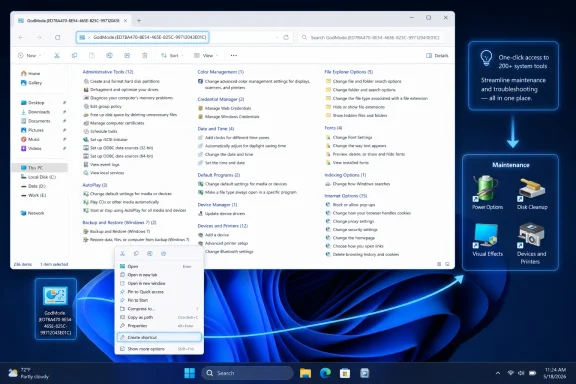Image resolution: width=576 pixels, height=384 pixels.
Task: Open the Windows Start button
Action: (x=190, y=373)
